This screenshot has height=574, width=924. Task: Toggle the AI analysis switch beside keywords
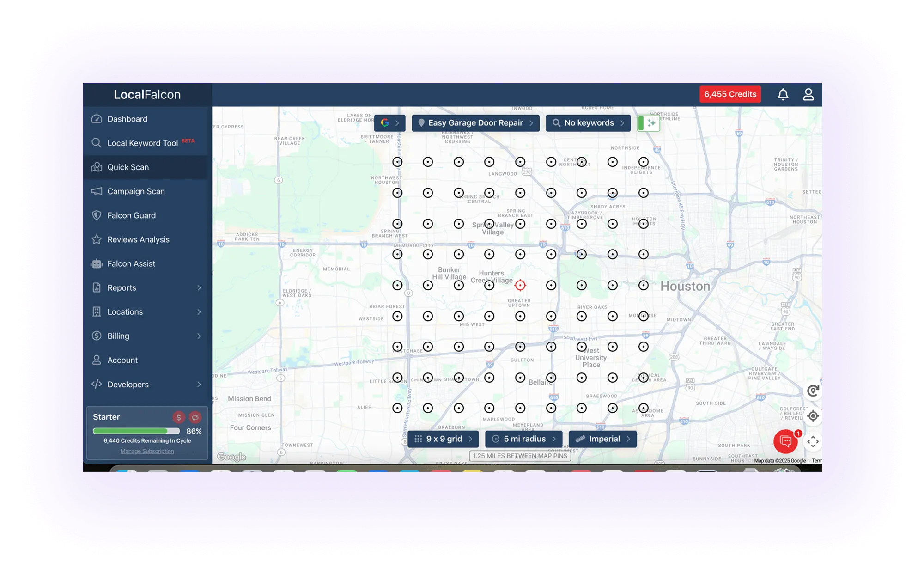(x=649, y=123)
